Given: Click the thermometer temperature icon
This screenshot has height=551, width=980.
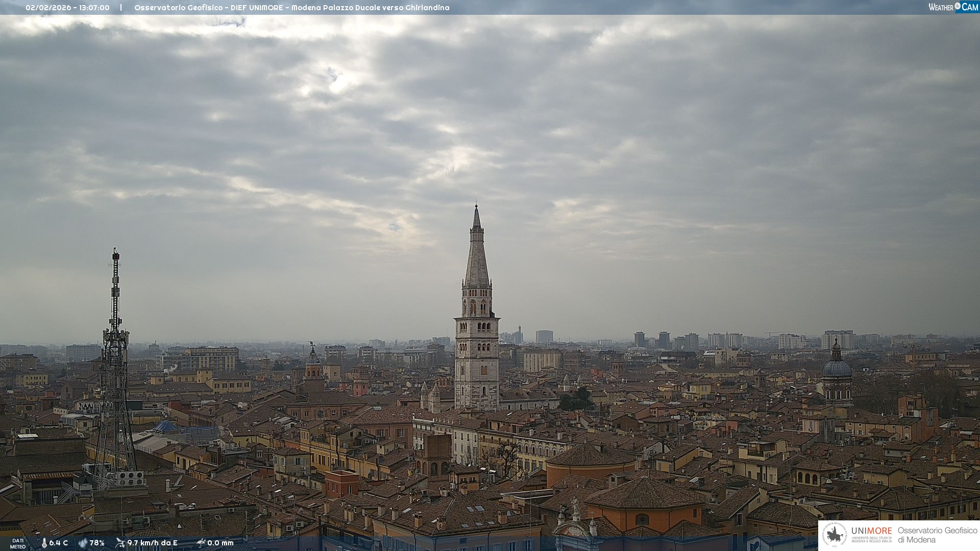Looking at the screenshot, I should [44, 543].
